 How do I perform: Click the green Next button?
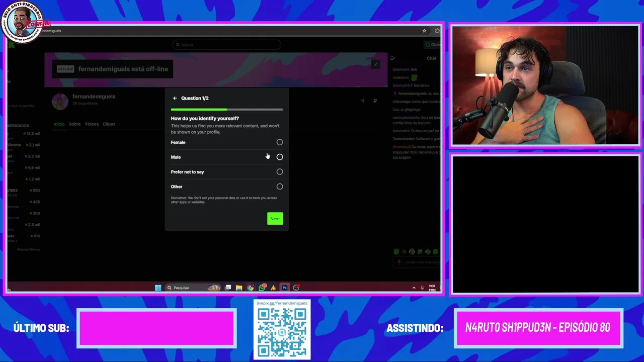(275, 219)
